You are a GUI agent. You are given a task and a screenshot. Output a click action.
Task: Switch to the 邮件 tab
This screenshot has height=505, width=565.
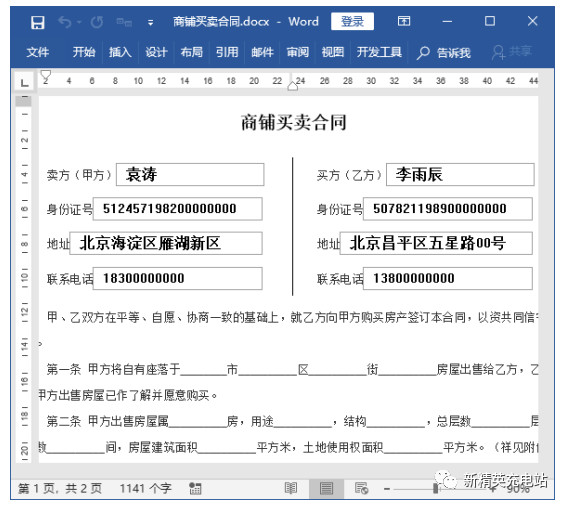(262, 52)
